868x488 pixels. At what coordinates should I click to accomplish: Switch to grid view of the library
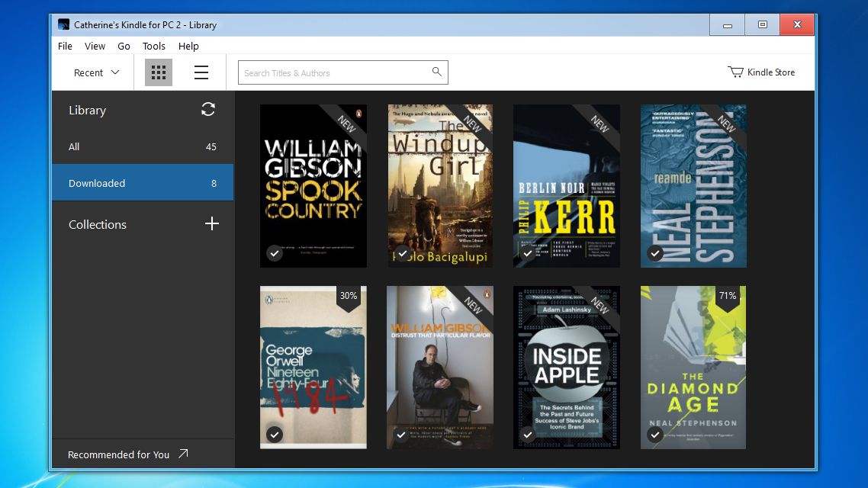pyautogui.click(x=159, y=72)
